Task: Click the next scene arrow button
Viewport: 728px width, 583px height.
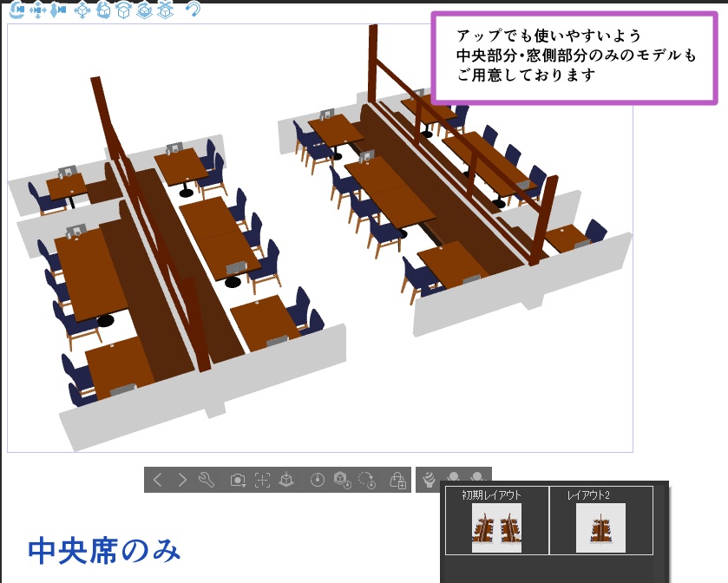Action: (180, 480)
